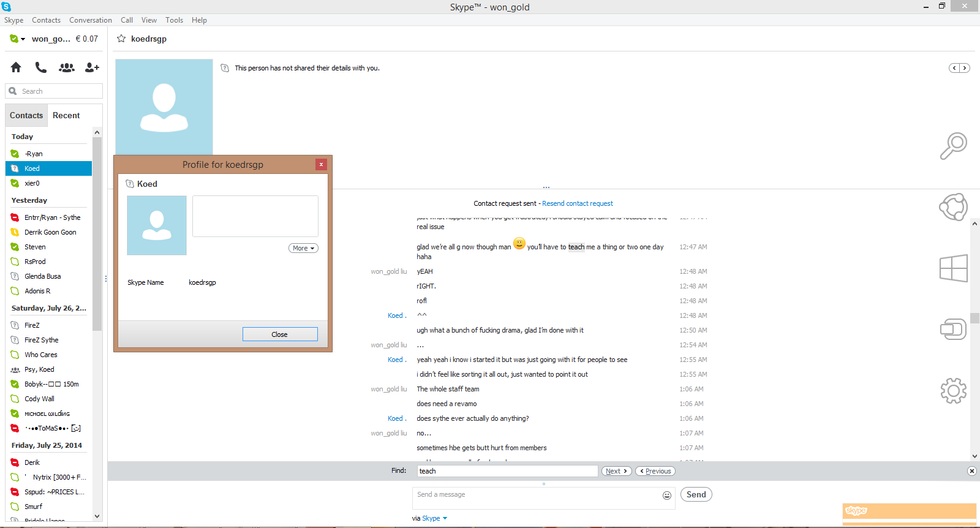Select the Koed conversation in Today
This screenshot has width=980, height=528.
[x=48, y=168]
